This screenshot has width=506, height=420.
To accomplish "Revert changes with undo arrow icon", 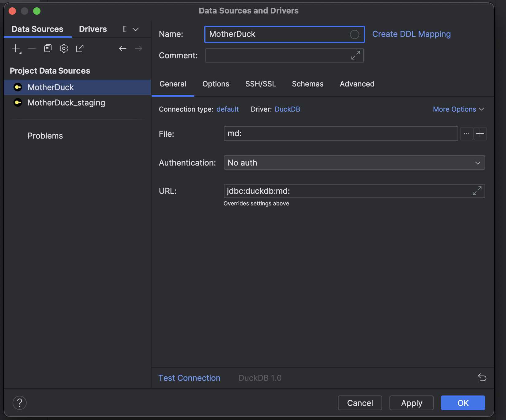I will tap(482, 377).
